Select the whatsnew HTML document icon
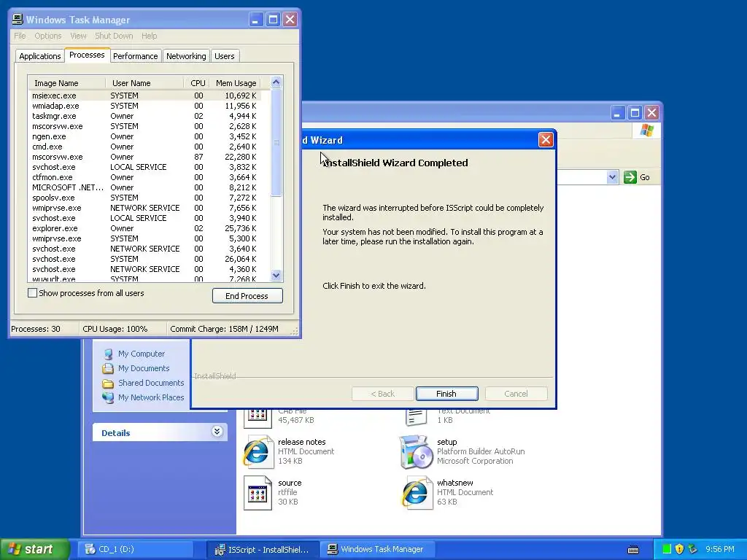747x560 pixels. click(417, 493)
